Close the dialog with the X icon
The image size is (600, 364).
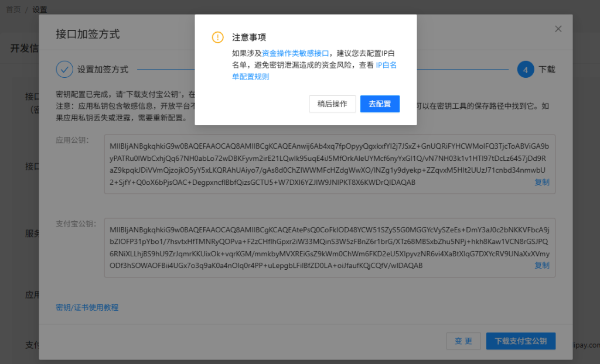pyautogui.click(x=558, y=28)
